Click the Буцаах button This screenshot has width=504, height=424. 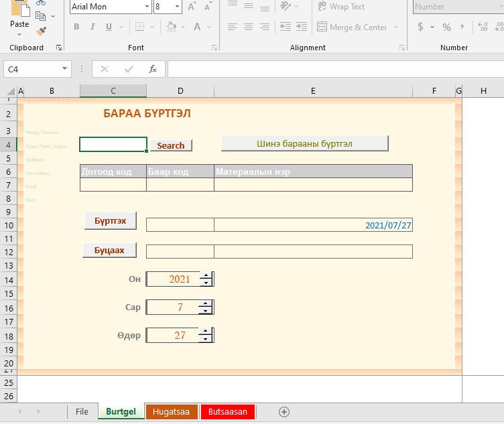(x=109, y=250)
